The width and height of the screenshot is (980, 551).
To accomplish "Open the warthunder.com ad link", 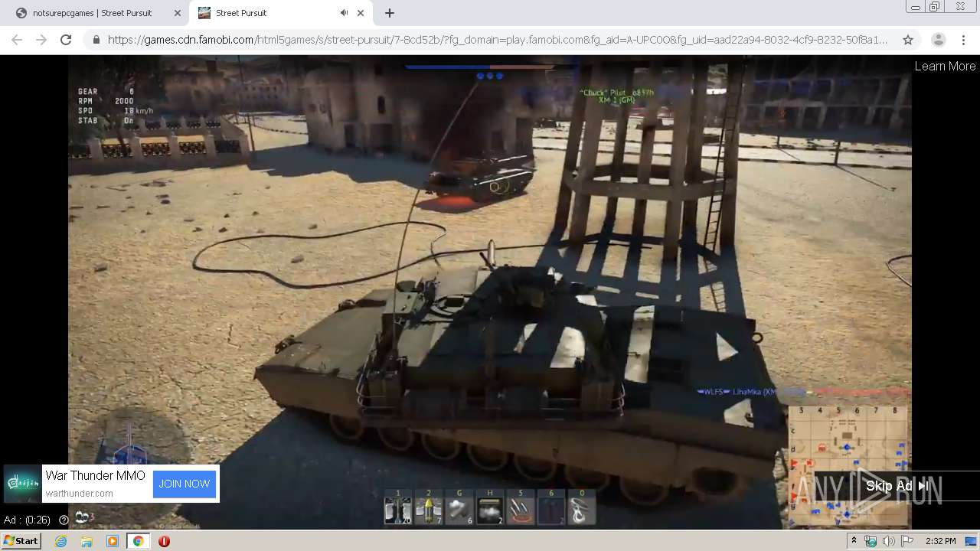I will coord(79,494).
